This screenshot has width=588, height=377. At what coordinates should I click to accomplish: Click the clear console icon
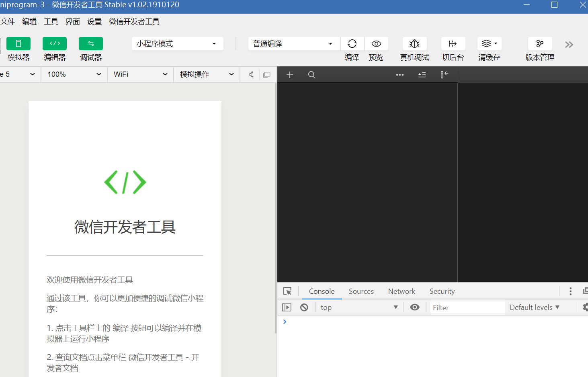(304, 307)
